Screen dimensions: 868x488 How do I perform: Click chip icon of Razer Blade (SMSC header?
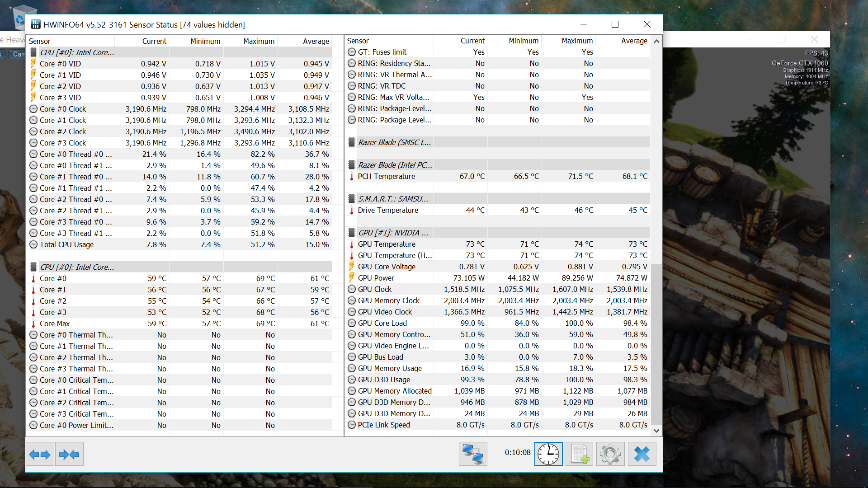tap(352, 142)
